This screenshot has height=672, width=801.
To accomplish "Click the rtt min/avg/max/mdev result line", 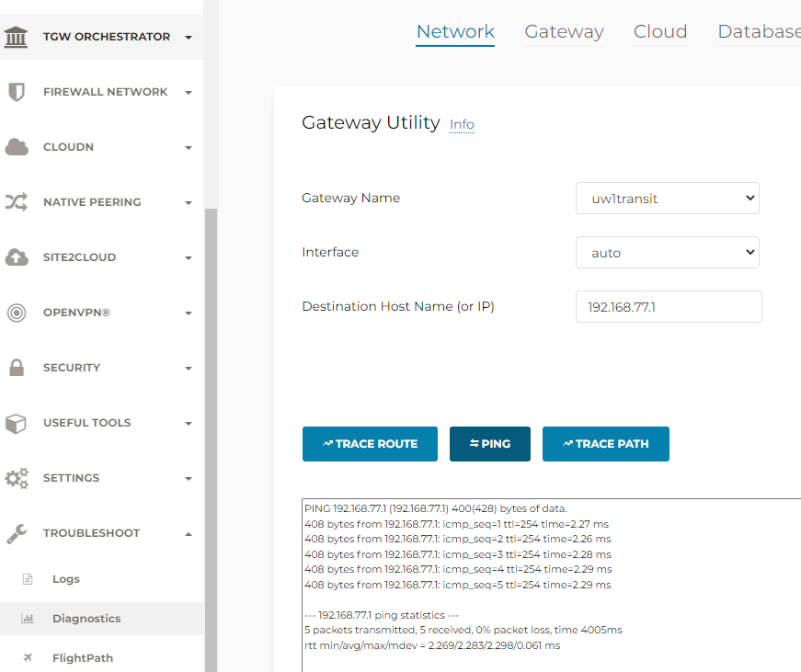I will point(432,645).
